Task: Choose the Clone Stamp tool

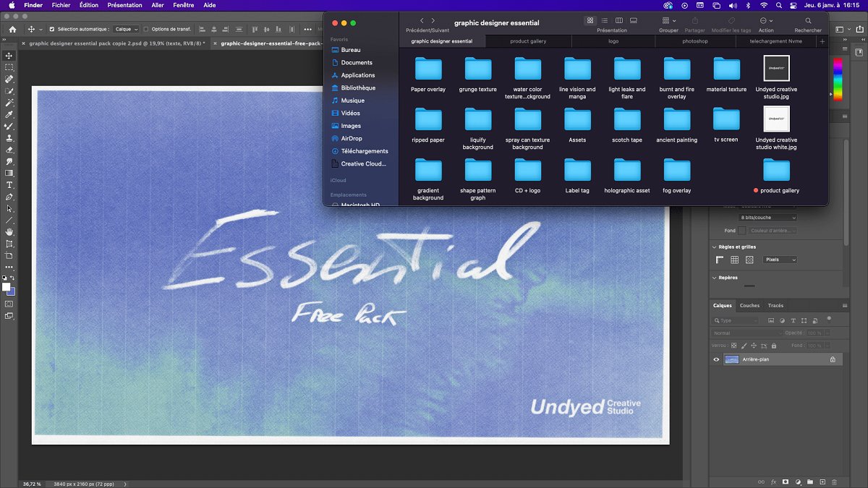Action: 9,138
